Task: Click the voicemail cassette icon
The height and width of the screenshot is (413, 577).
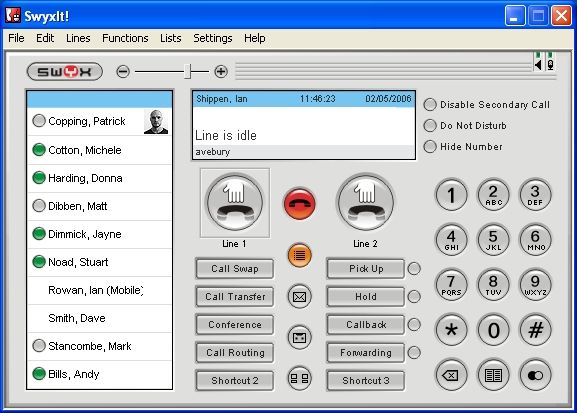Action: pyautogui.click(x=300, y=337)
